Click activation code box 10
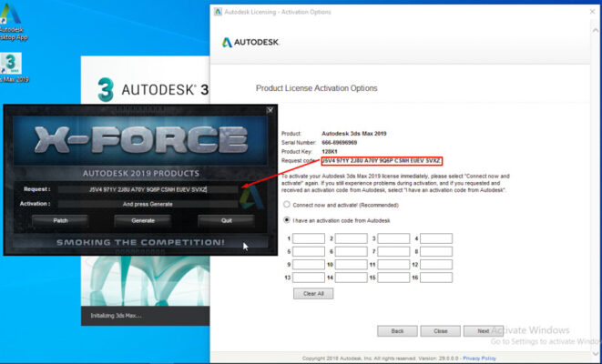 352,265
